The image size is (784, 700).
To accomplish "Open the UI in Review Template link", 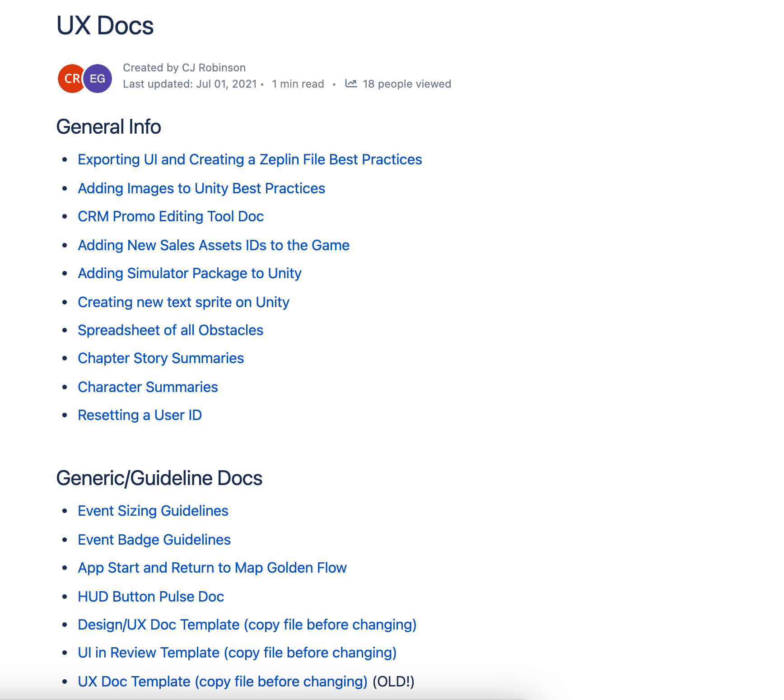I will pos(237,653).
